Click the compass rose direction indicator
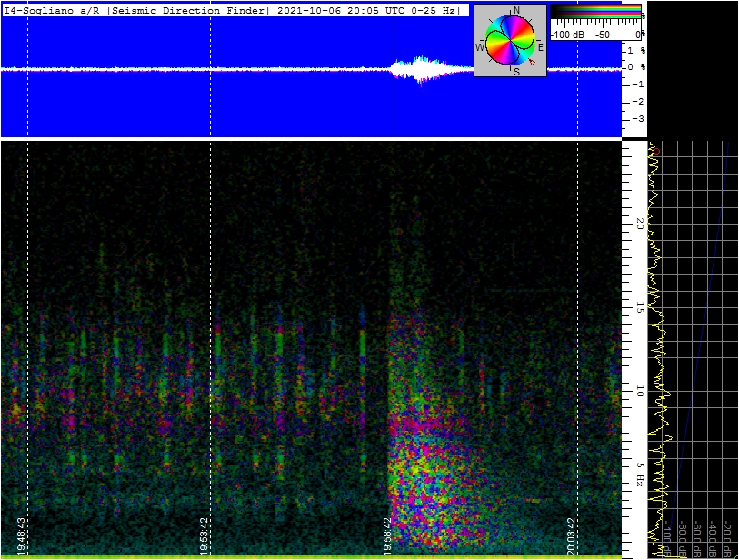The width and height of the screenshot is (739, 560). (511, 41)
